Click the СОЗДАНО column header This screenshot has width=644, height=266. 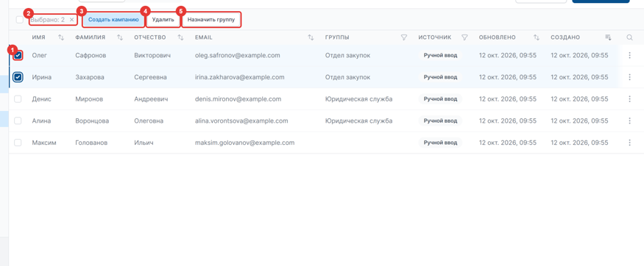(x=565, y=37)
